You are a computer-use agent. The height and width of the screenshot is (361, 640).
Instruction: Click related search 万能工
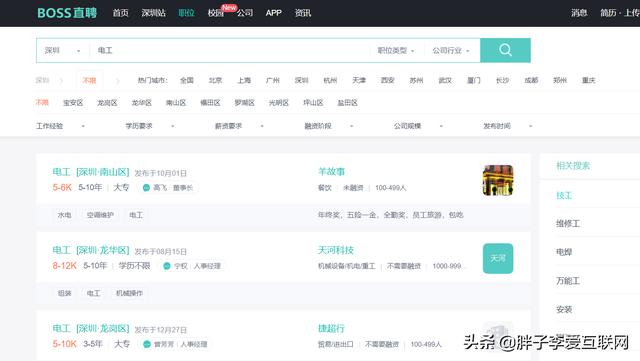(x=568, y=281)
